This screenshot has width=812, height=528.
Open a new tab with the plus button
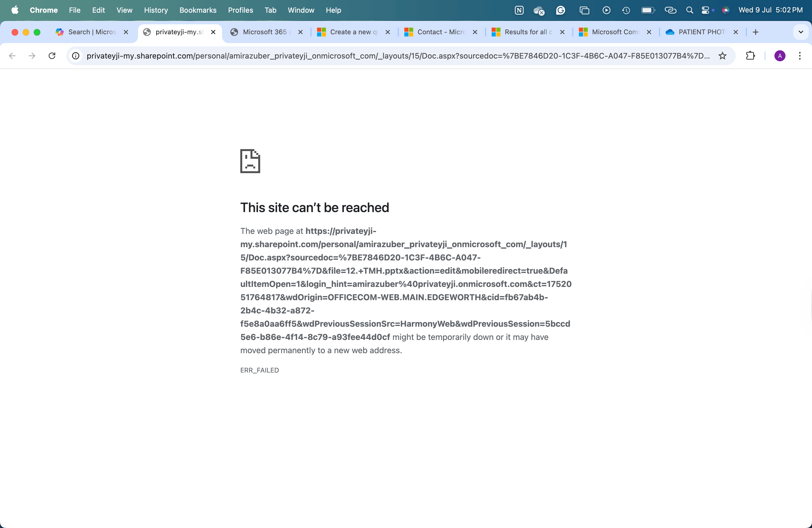click(x=756, y=32)
